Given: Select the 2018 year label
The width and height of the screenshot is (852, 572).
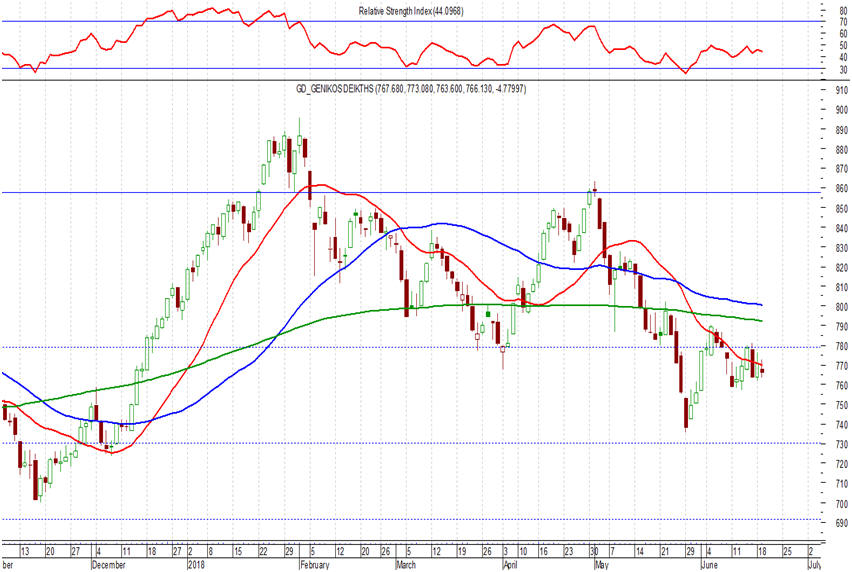Looking at the screenshot, I should pos(196,565).
